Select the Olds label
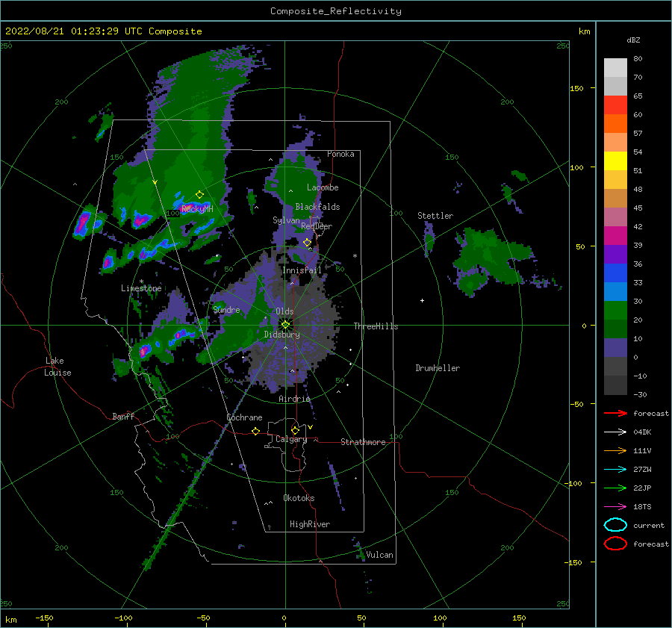672x628 pixels. click(284, 311)
